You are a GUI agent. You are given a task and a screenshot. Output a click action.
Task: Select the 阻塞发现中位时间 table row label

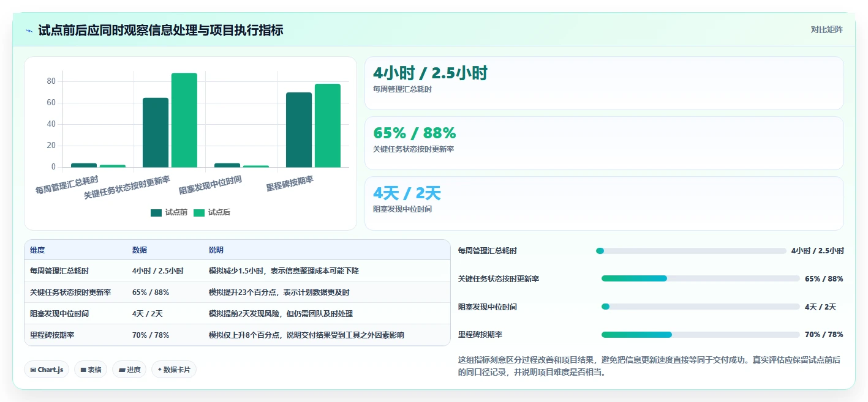[59, 313]
